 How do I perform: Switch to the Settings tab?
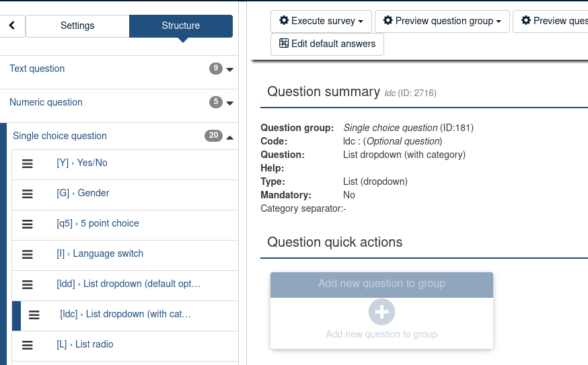coord(77,26)
